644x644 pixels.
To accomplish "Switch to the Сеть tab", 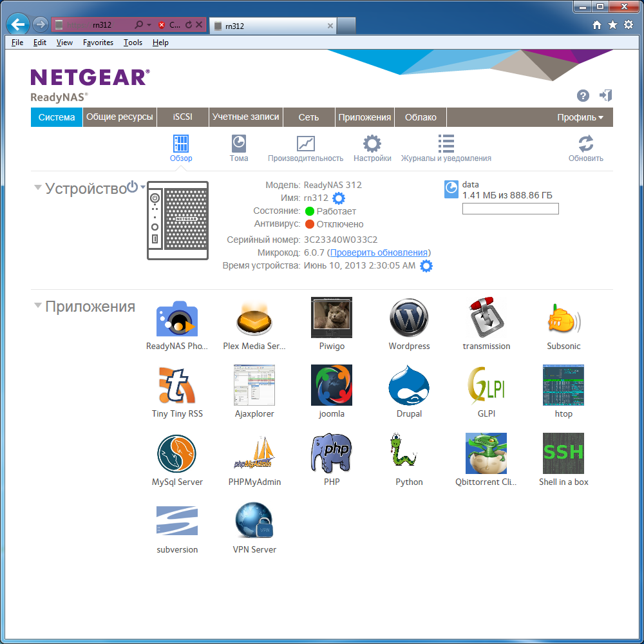I will coord(309,117).
